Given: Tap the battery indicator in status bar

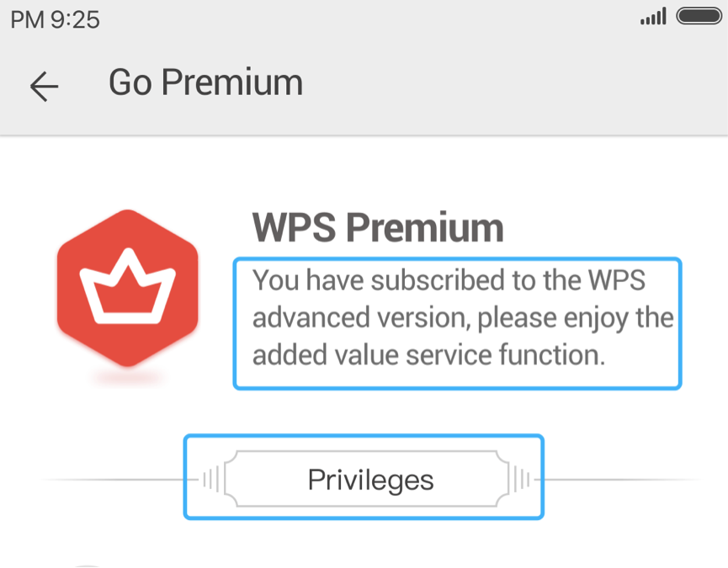Looking at the screenshot, I should point(699,16).
